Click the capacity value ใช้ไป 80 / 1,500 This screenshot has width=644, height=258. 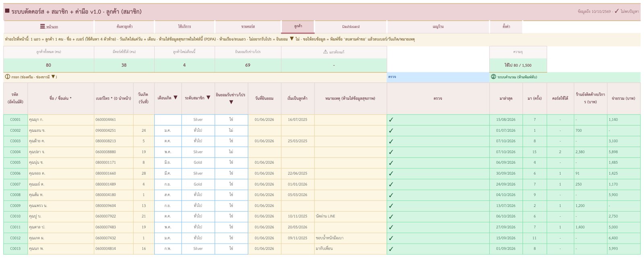[x=518, y=65]
